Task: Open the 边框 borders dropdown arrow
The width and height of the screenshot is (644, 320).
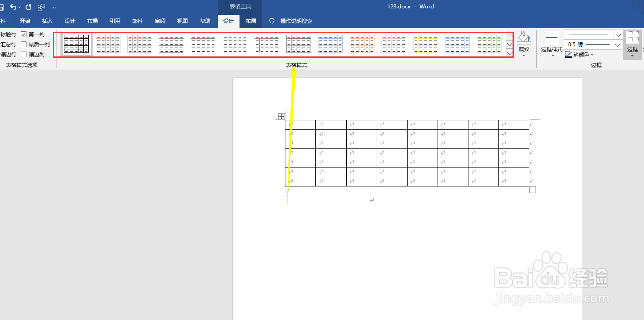Action: pos(633,56)
